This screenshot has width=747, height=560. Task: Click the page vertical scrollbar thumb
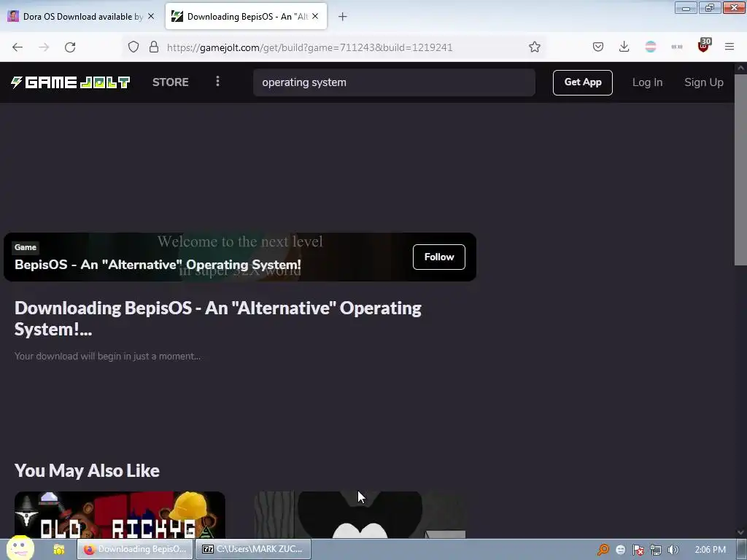click(x=740, y=169)
